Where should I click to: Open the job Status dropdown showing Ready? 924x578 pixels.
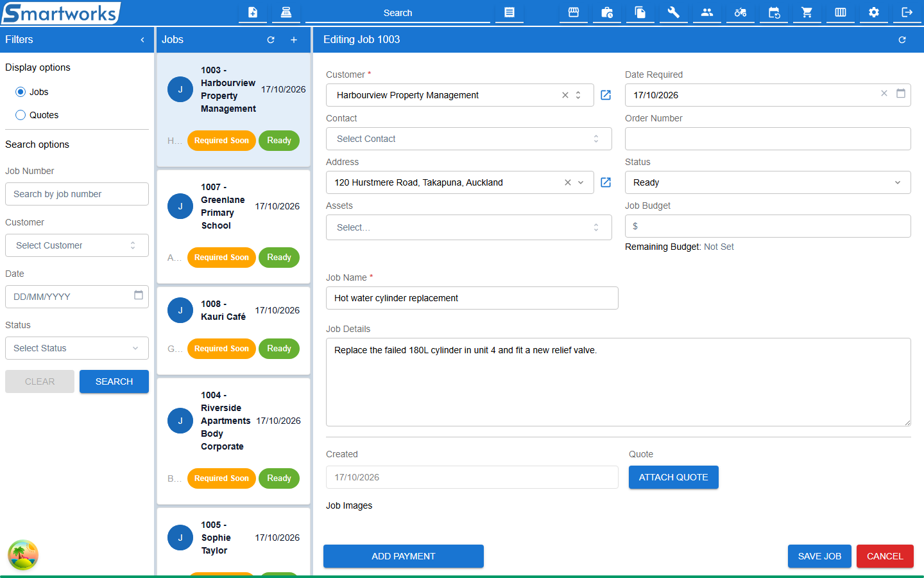[x=768, y=182]
